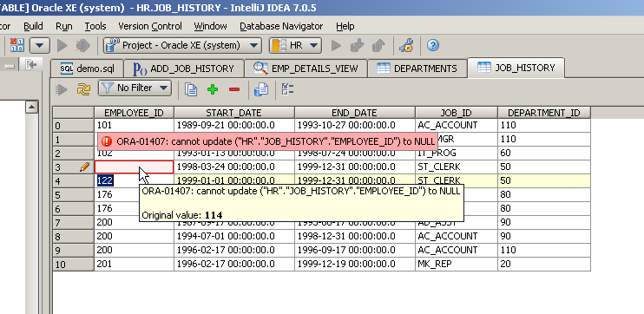Click the collapse dash icon on left panel

10,66
